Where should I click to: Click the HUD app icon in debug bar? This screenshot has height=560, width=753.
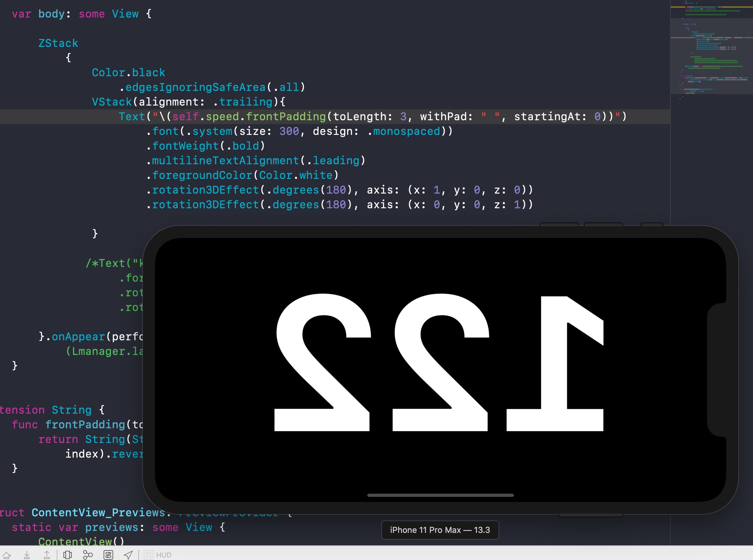tap(149, 555)
